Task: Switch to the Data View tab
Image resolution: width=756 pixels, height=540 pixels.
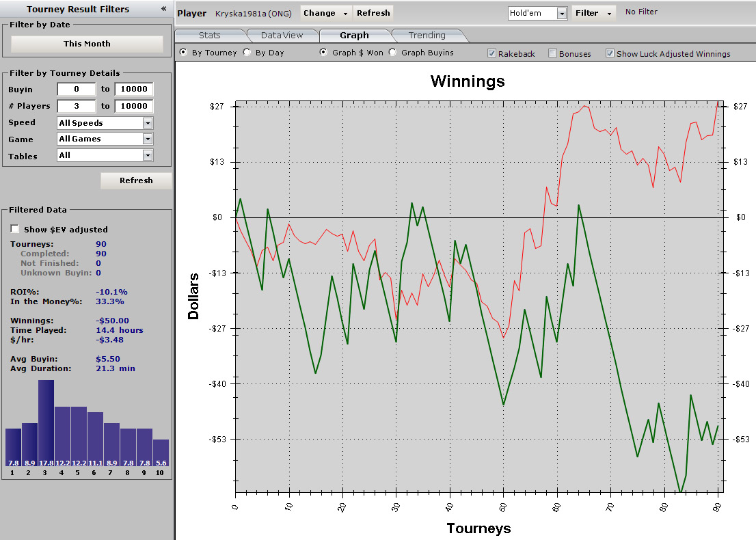Action: click(x=282, y=36)
